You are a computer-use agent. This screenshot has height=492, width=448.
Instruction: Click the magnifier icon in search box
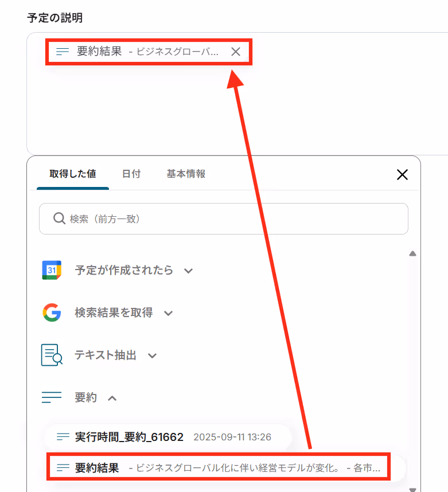pyautogui.click(x=59, y=218)
